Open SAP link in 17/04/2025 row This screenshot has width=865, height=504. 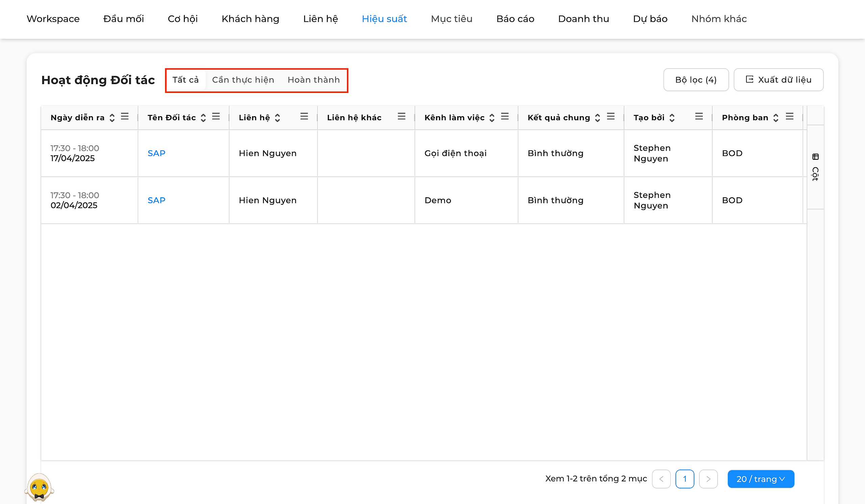156,153
